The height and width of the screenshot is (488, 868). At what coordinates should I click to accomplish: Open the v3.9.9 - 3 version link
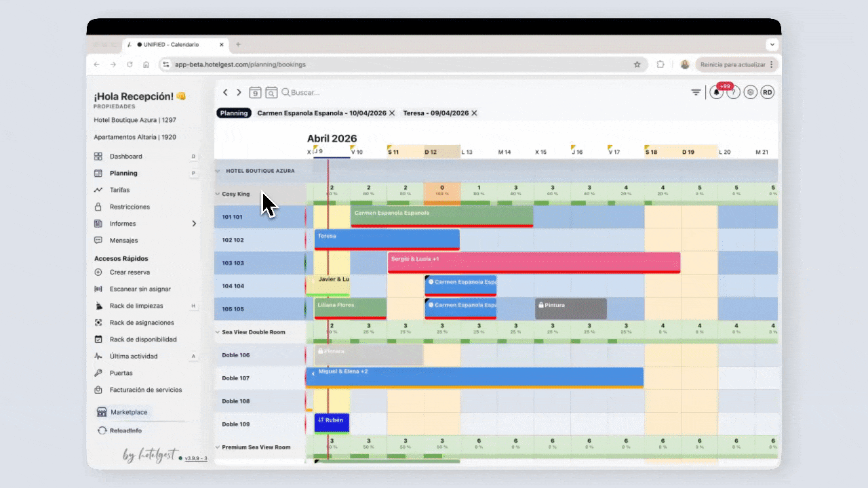(196, 458)
